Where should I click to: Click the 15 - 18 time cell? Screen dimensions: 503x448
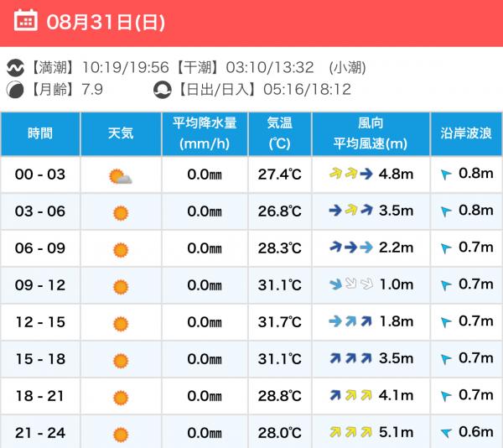tap(40, 359)
